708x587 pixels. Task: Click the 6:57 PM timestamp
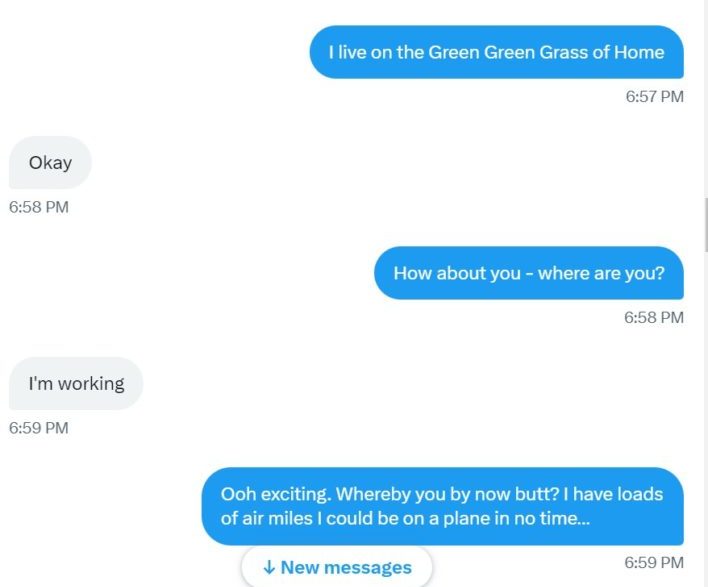coord(654,96)
